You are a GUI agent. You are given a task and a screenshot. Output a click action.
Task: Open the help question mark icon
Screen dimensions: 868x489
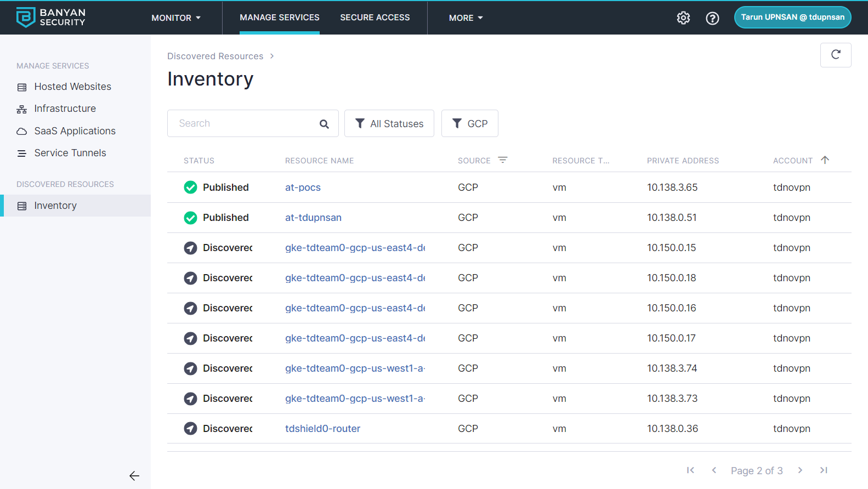[712, 18]
